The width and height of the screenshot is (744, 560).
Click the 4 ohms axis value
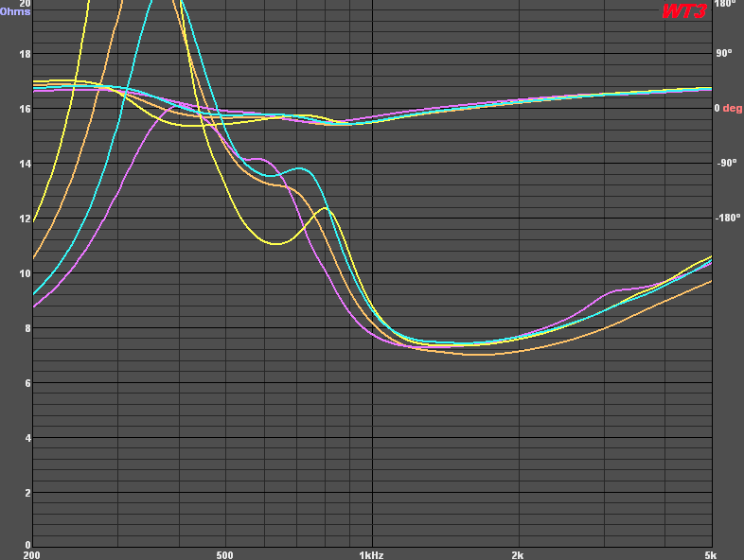point(27,438)
